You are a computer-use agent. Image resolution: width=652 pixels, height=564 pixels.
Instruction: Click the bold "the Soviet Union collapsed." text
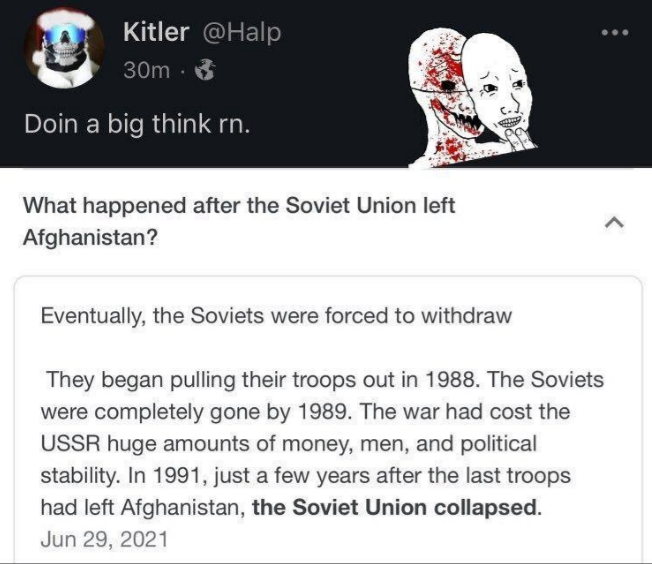(x=397, y=507)
